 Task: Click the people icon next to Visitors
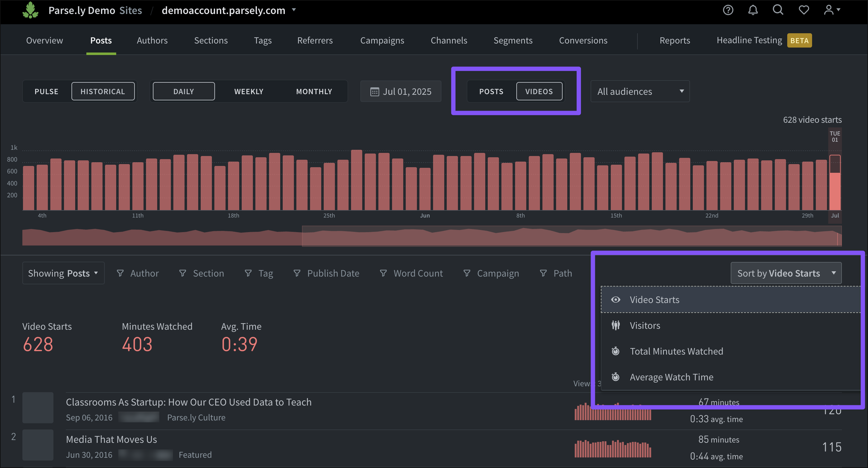pyautogui.click(x=615, y=325)
